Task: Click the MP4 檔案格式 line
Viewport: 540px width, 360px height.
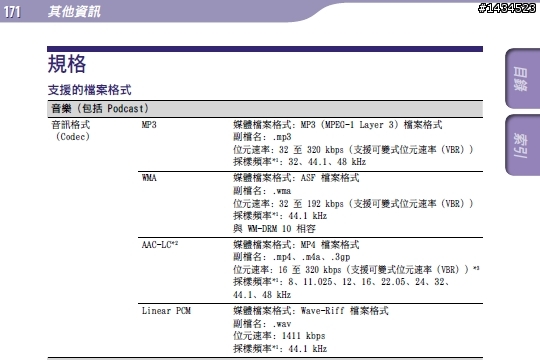Action: click(x=296, y=245)
